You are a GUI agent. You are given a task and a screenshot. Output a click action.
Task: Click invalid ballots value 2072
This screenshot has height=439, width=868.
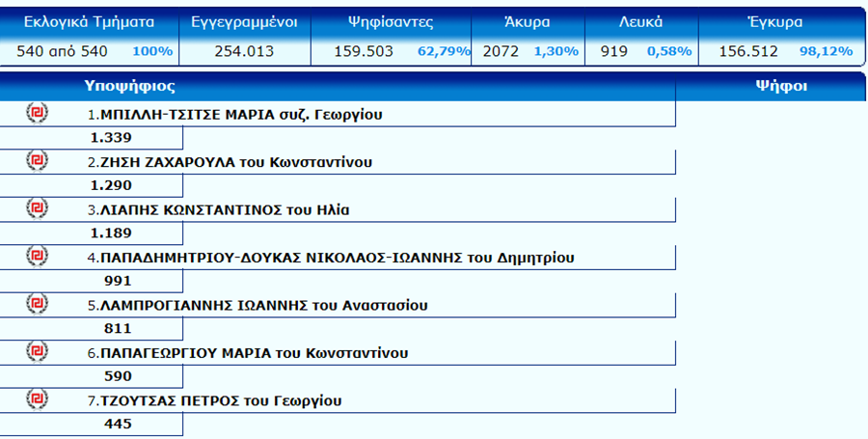[x=501, y=52]
